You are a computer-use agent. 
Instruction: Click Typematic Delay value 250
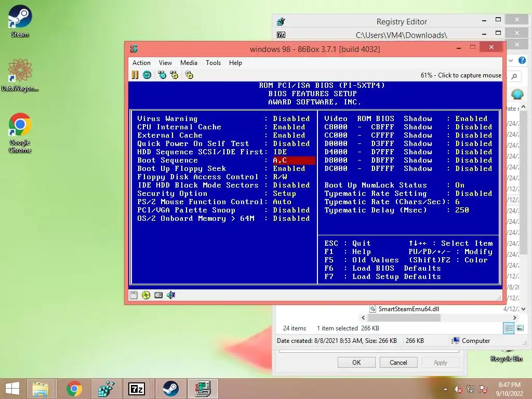pos(462,210)
